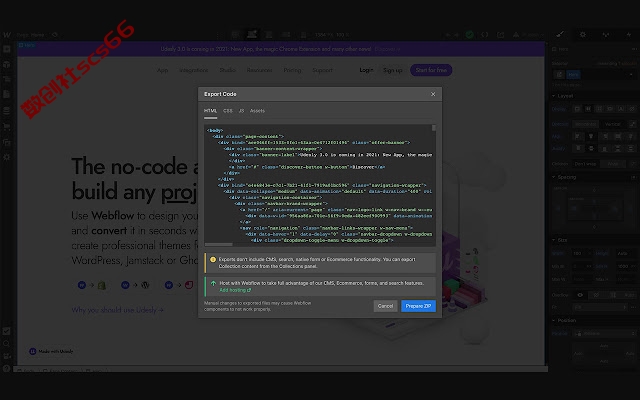Open Resources in site navigation
Screen dimensions: 640x400
[x=259, y=70]
